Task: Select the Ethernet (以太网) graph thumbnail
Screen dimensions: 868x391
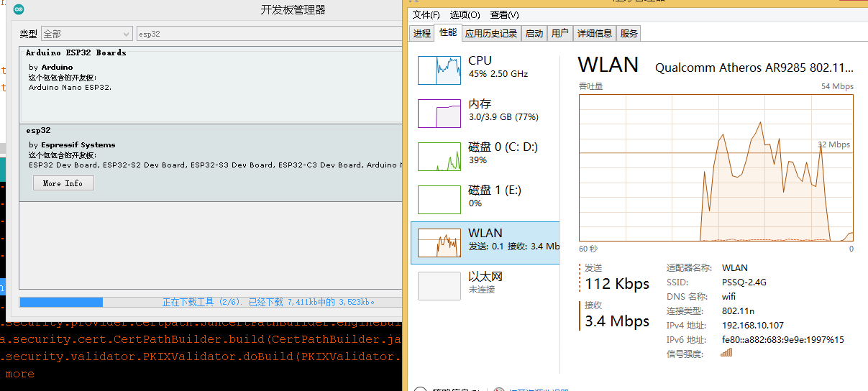Action: [x=439, y=285]
